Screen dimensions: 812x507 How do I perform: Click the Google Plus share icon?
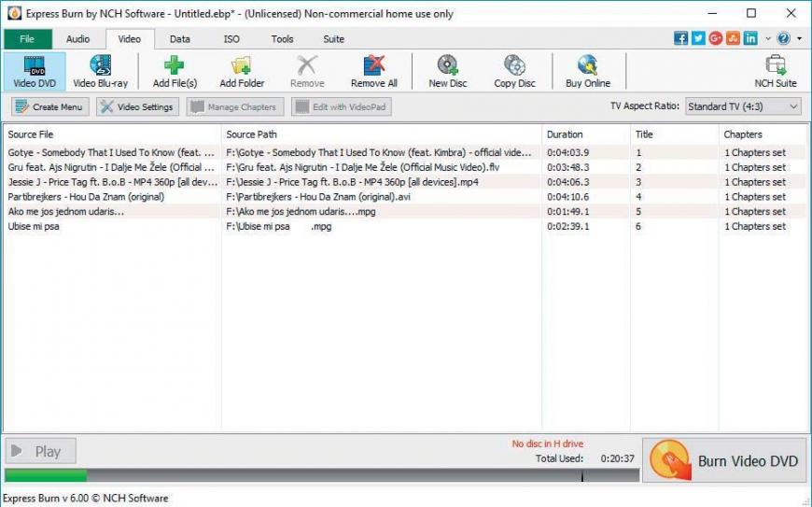click(716, 38)
